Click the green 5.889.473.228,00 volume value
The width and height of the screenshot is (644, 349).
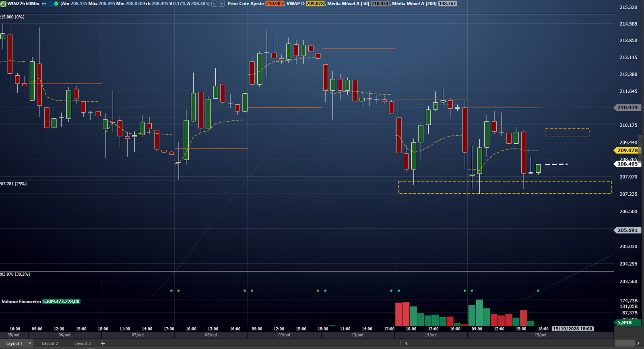(61, 302)
